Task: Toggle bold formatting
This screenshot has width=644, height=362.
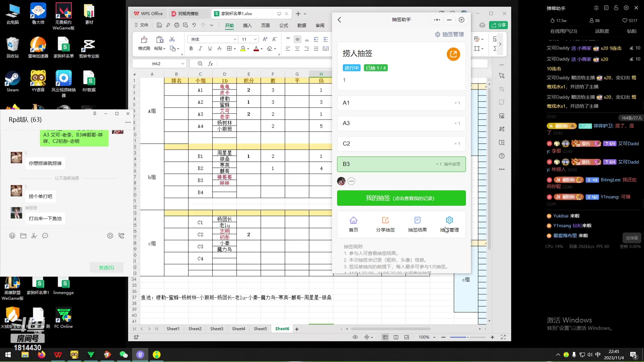Action: click(x=191, y=49)
